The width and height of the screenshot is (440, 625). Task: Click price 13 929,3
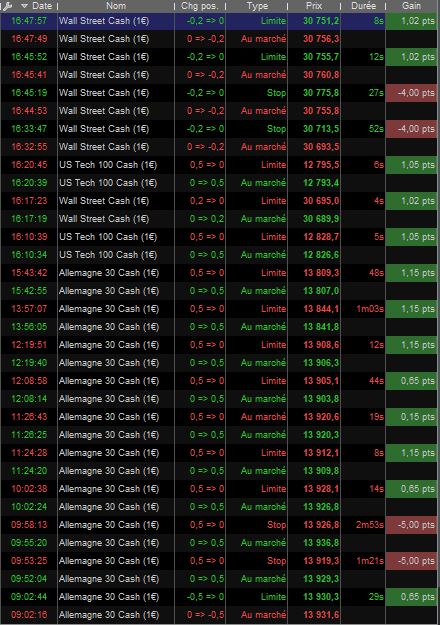point(321,579)
